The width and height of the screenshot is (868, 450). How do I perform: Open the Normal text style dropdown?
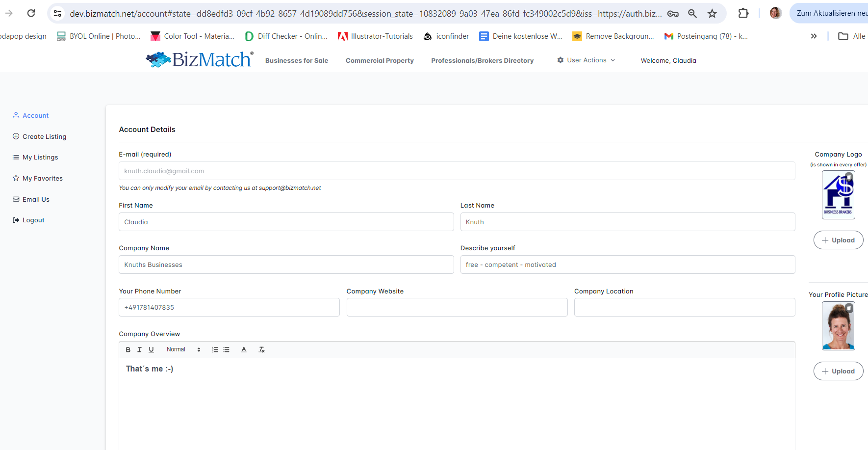tap(183, 350)
